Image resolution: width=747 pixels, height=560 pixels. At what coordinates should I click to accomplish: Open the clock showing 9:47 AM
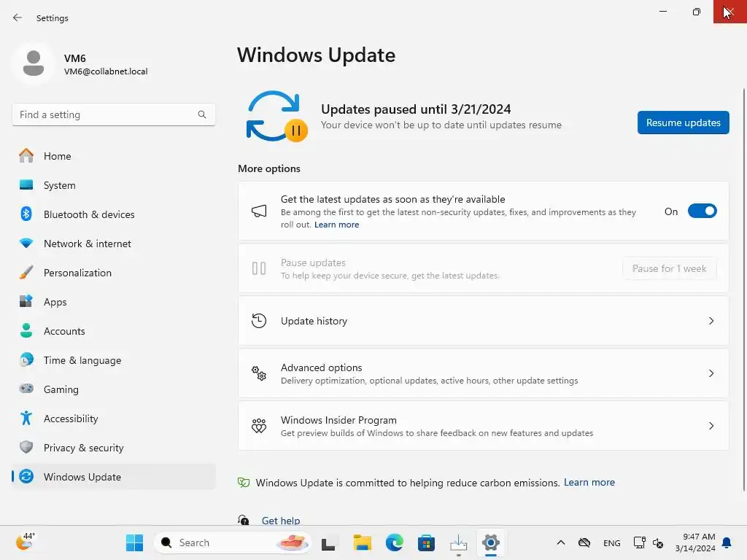click(x=695, y=542)
